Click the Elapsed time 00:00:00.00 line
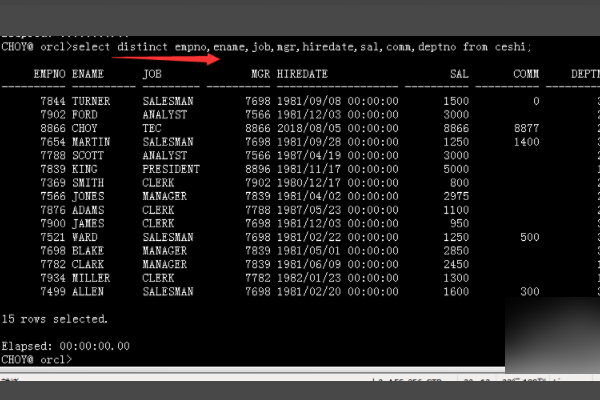This screenshot has width=600, height=400. (x=65, y=345)
